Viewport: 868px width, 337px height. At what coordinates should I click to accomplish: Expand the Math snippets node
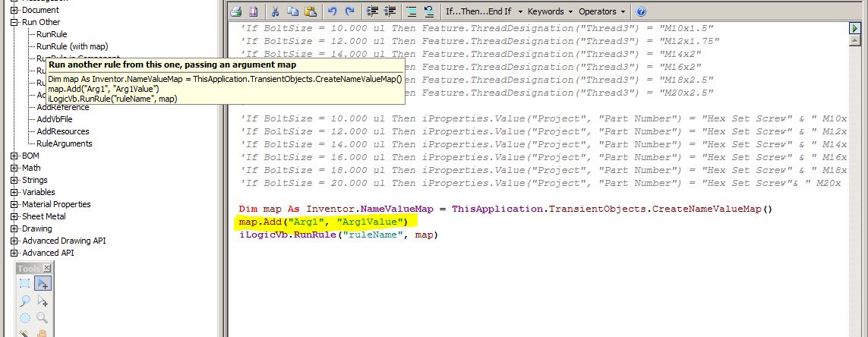pyautogui.click(x=14, y=168)
